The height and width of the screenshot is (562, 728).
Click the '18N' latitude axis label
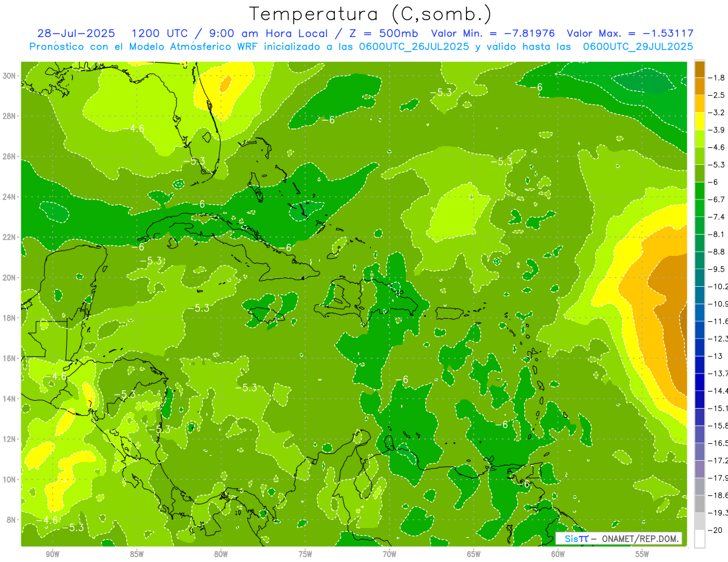(10, 318)
